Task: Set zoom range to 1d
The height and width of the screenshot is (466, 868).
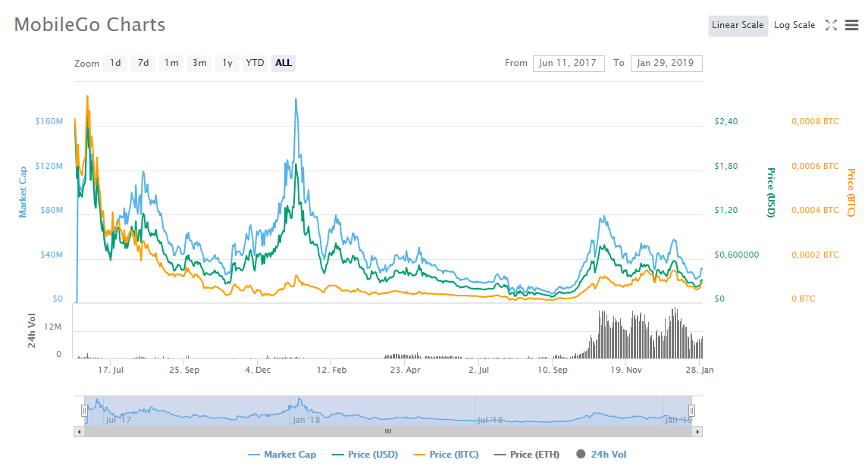Action: pyautogui.click(x=115, y=63)
